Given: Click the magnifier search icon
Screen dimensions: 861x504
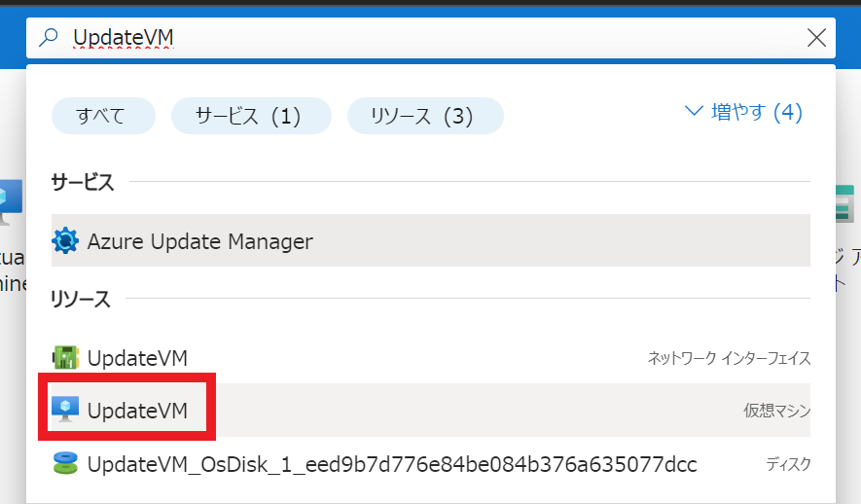Looking at the screenshot, I should [x=49, y=37].
